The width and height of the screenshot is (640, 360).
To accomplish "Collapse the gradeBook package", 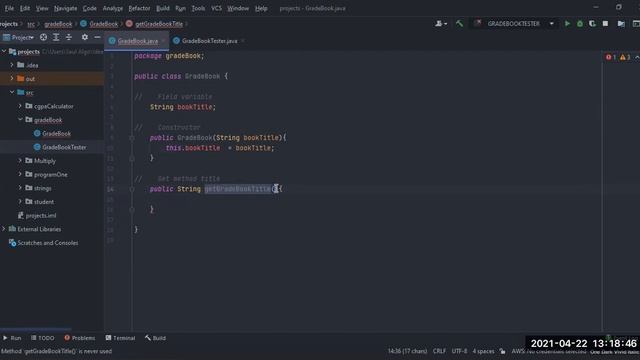I will coord(20,120).
